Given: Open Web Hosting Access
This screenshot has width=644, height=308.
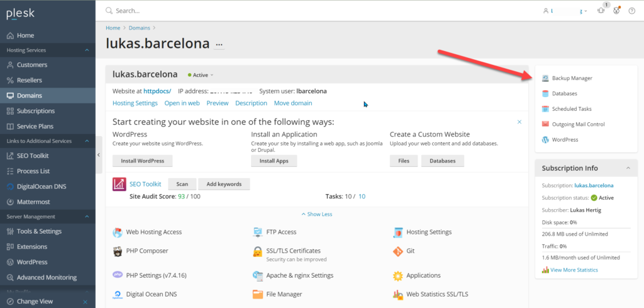Looking at the screenshot, I should [153, 232].
